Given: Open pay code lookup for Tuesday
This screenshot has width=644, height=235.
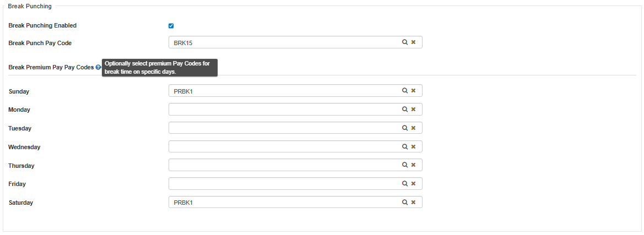Looking at the screenshot, I should click(x=404, y=128).
